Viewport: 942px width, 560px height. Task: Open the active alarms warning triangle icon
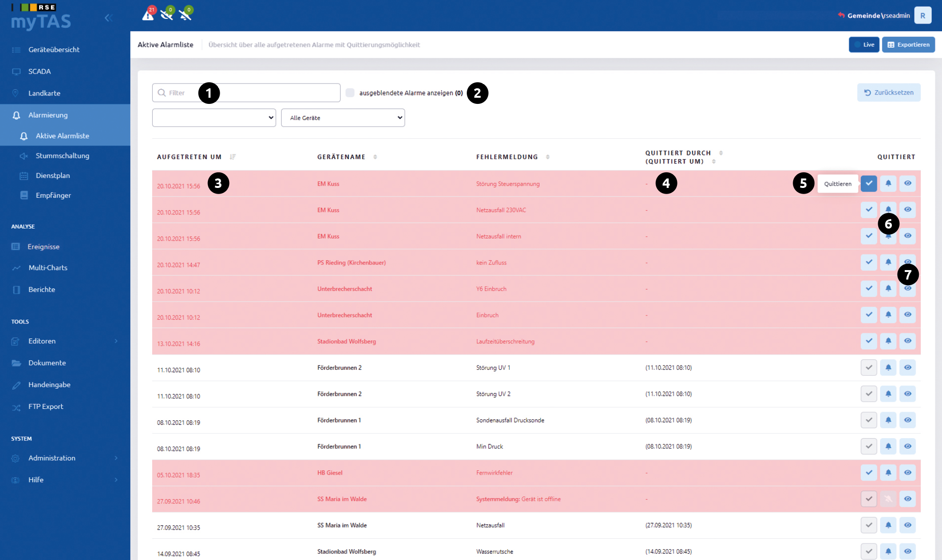tap(148, 15)
